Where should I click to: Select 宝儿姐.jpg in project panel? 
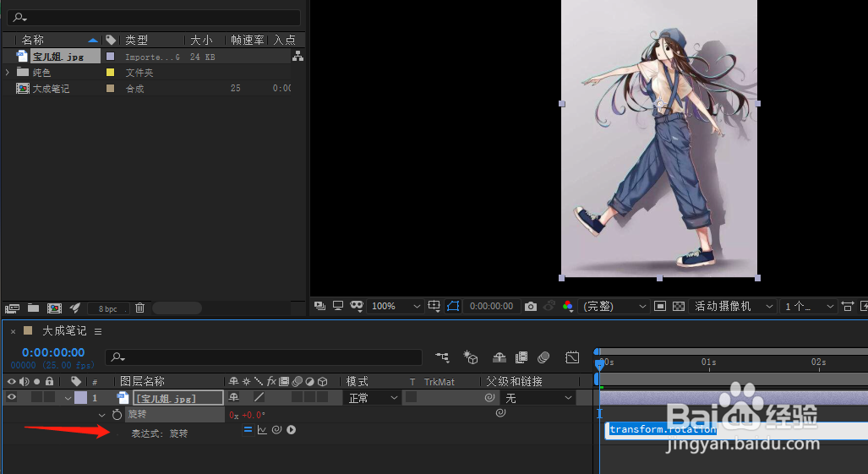coord(57,57)
